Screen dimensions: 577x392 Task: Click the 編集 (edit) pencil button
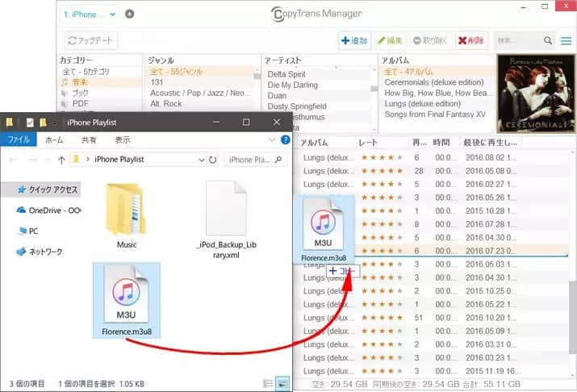(390, 40)
